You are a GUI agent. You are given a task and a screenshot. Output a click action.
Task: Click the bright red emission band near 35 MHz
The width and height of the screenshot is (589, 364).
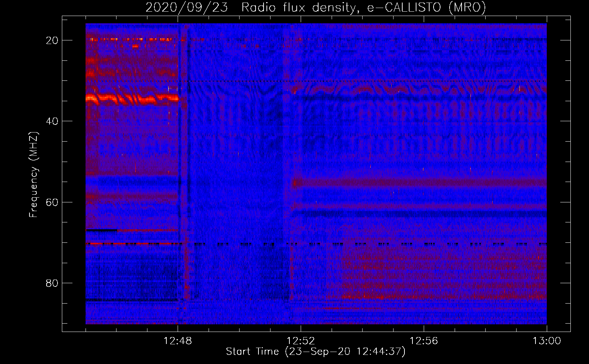click(132, 98)
